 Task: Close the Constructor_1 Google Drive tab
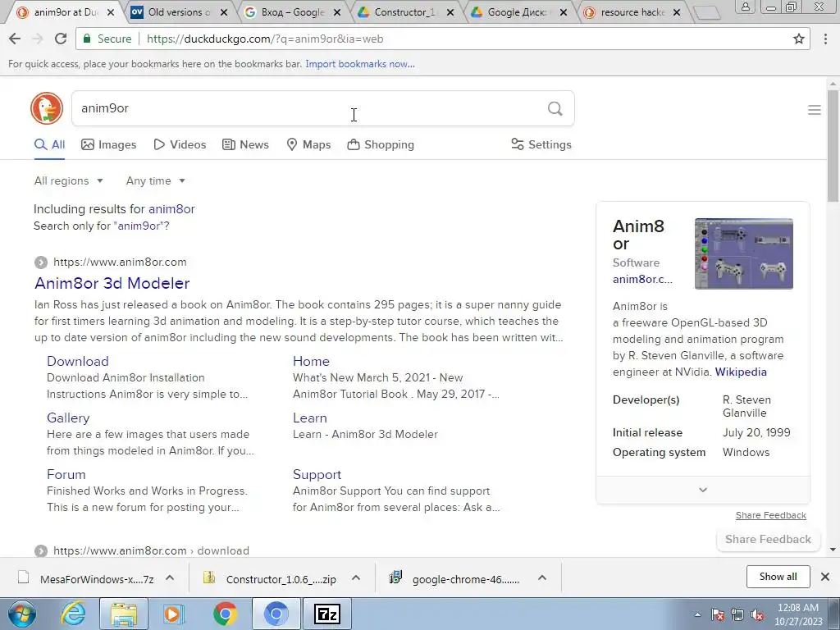click(450, 12)
